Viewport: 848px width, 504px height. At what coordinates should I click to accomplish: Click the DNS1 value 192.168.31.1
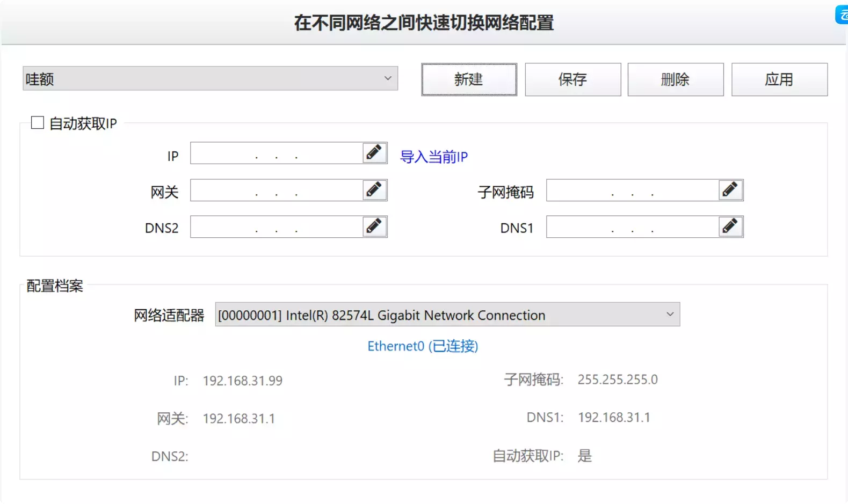(614, 418)
